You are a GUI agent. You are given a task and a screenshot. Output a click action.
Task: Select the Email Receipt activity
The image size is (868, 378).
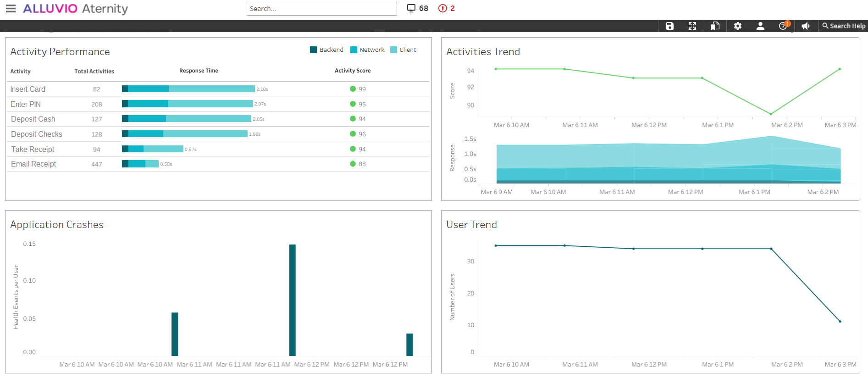(33, 164)
